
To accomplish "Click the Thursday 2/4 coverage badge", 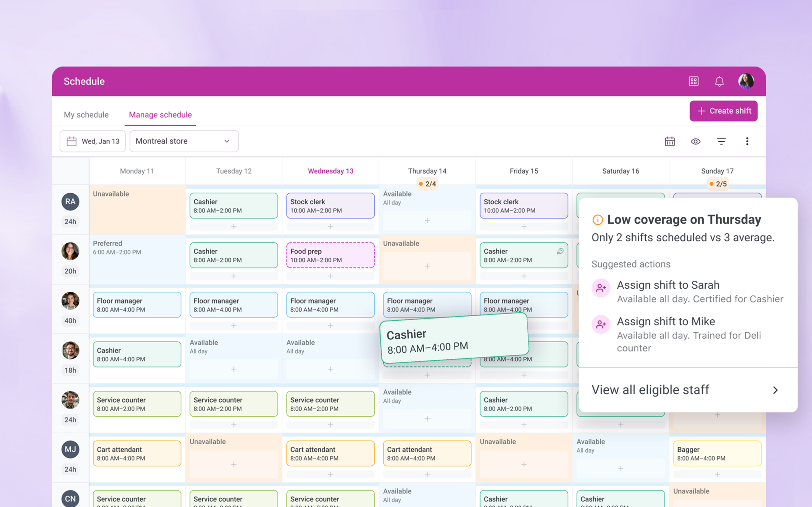I will (x=427, y=184).
